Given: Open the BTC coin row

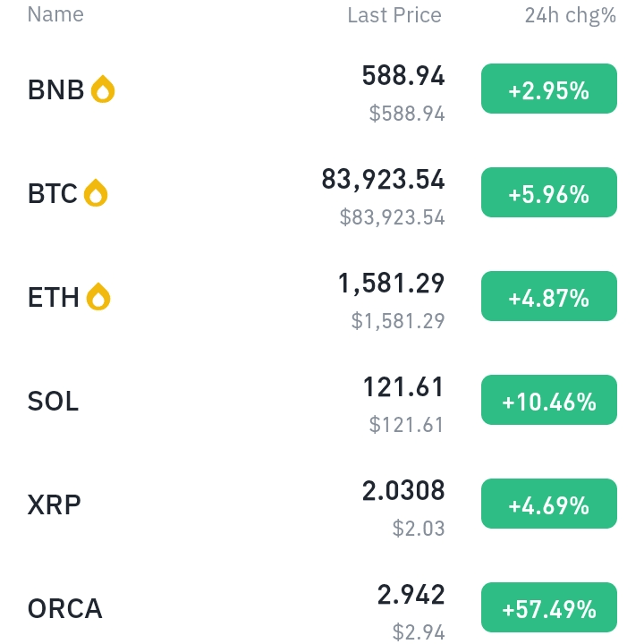Looking at the screenshot, I should click(x=322, y=193).
